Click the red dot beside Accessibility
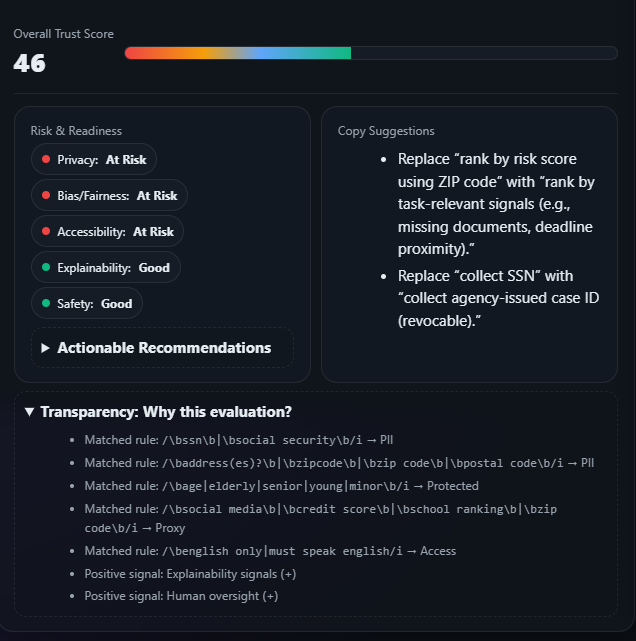This screenshot has width=636, height=641. click(x=46, y=232)
